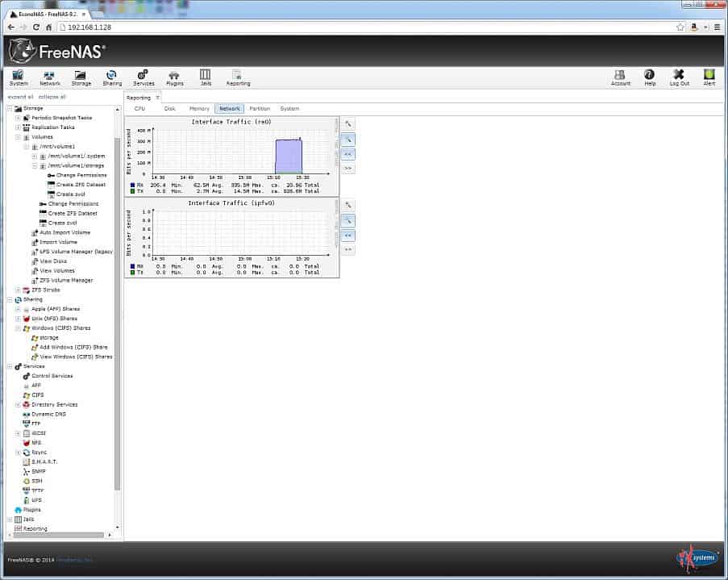Screen dimensions: 728x580
Task: Reload the page in browser
Action: pos(36,27)
